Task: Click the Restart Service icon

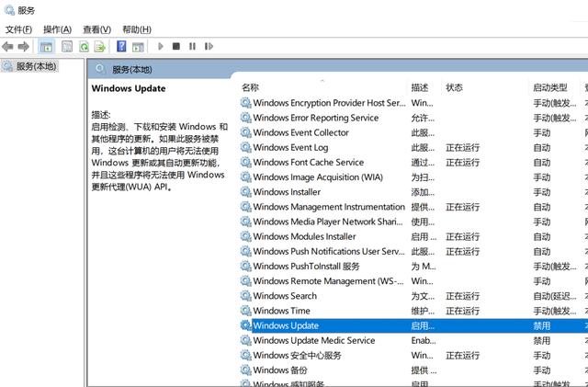Action: pos(209,46)
